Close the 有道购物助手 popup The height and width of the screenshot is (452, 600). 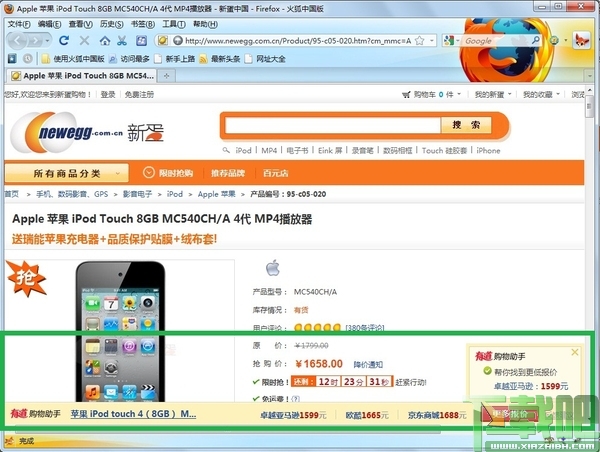pyautogui.click(x=575, y=352)
